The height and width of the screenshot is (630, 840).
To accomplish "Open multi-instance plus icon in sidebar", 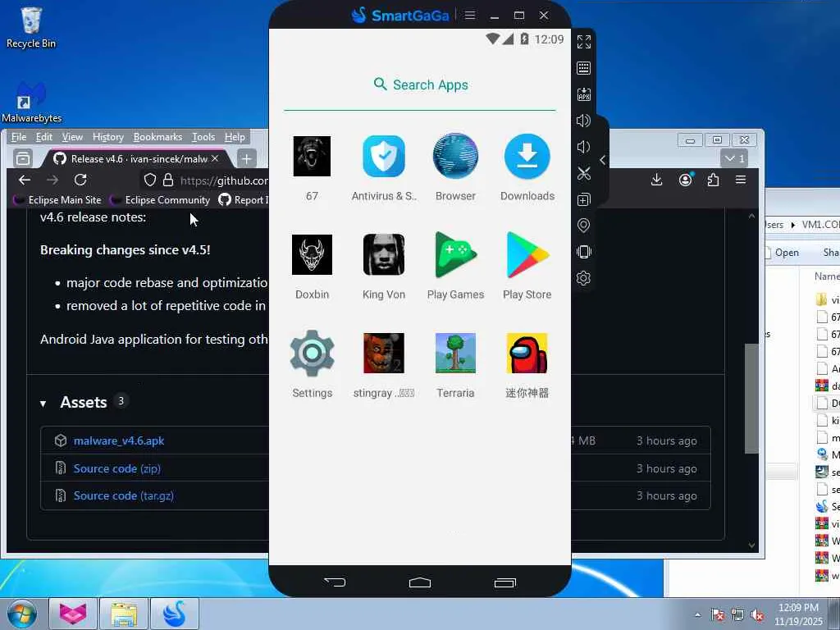I will [x=584, y=199].
